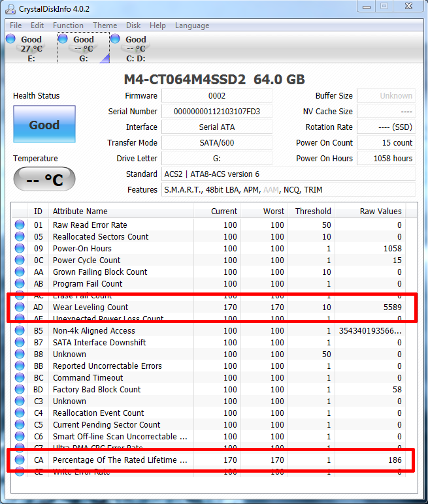Click status orb for Percentage Of Rated Lifetime
428x504 pixels.
(x=20, y=460)
